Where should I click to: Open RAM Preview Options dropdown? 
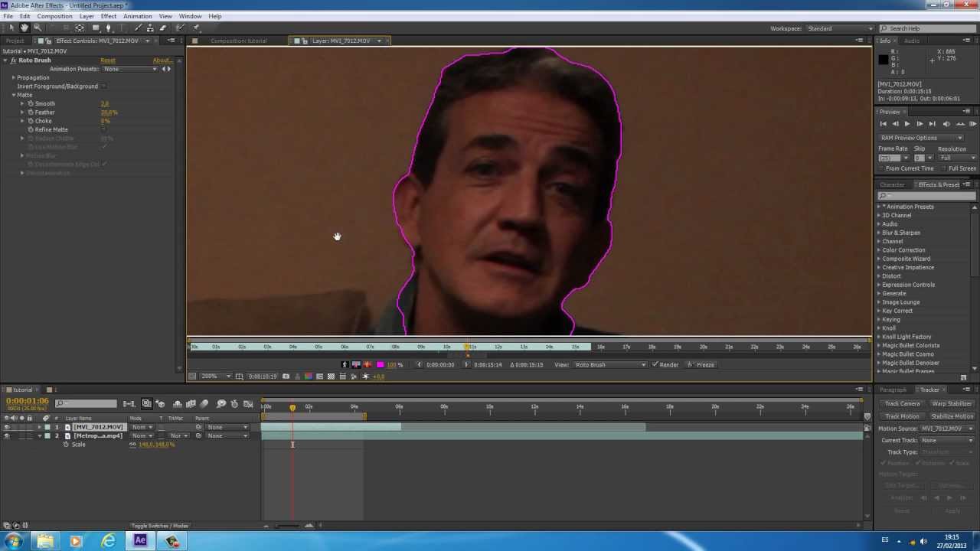click(921, 138)
